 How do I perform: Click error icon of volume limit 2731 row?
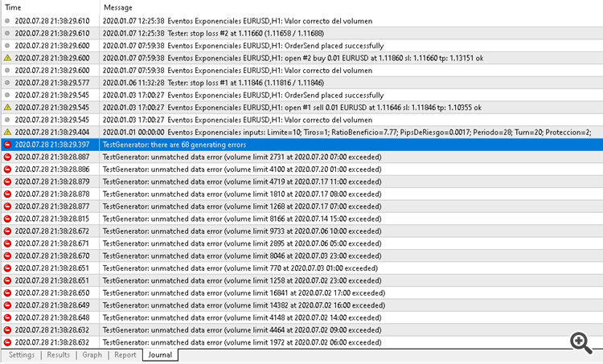[7, 157]
